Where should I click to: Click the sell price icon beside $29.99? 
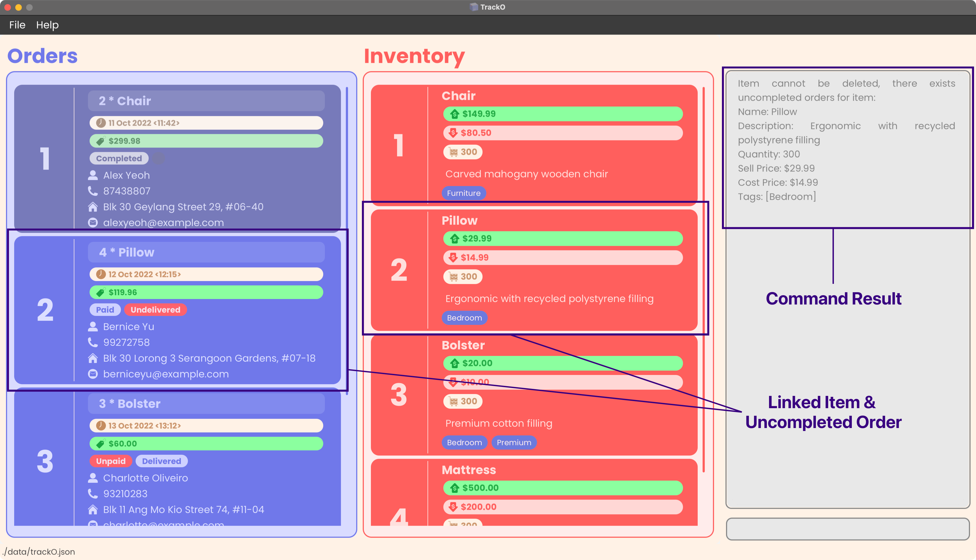455,238
